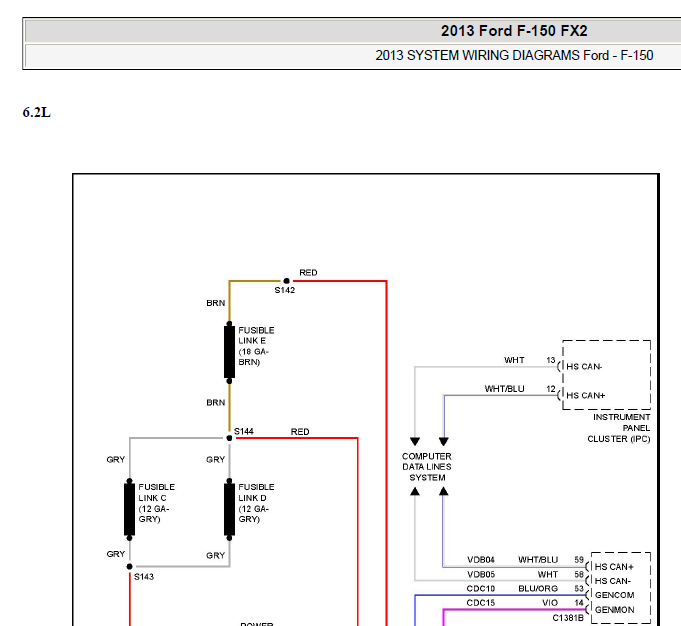The width and height of the screenshot is (681, 626).
Task: Click the CDC10 circuit label
Action: coord(481,589)
